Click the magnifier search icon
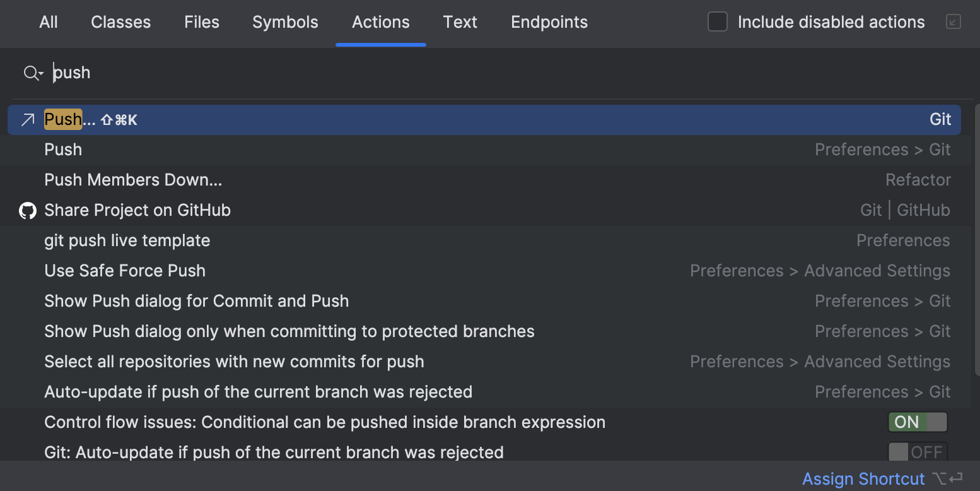980x491 pixels. (x=30, y=73)
